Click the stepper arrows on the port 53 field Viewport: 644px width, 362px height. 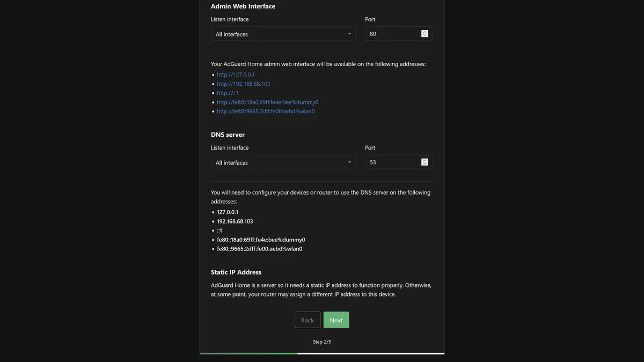tap(425, 162)
